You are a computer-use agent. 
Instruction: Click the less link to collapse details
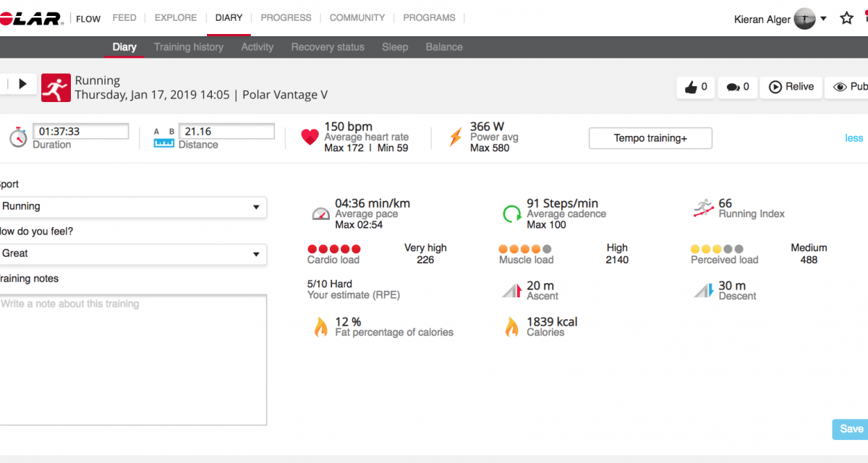854,138
